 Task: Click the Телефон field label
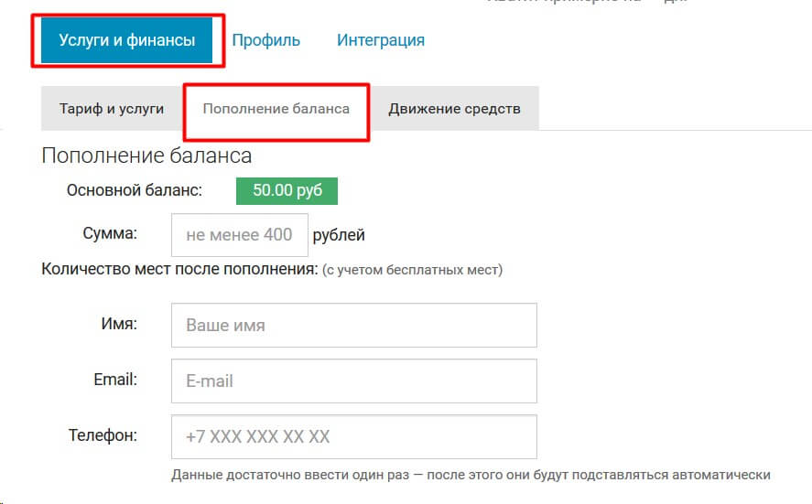pos(103,435)
